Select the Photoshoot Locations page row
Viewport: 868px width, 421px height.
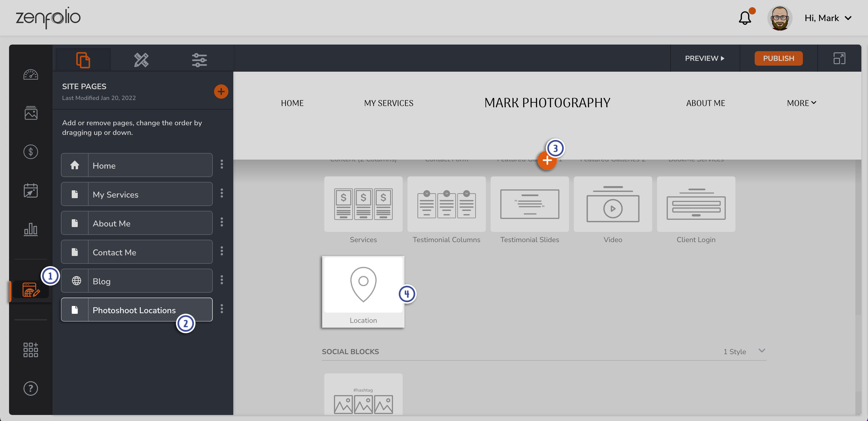tap(137, 310)
